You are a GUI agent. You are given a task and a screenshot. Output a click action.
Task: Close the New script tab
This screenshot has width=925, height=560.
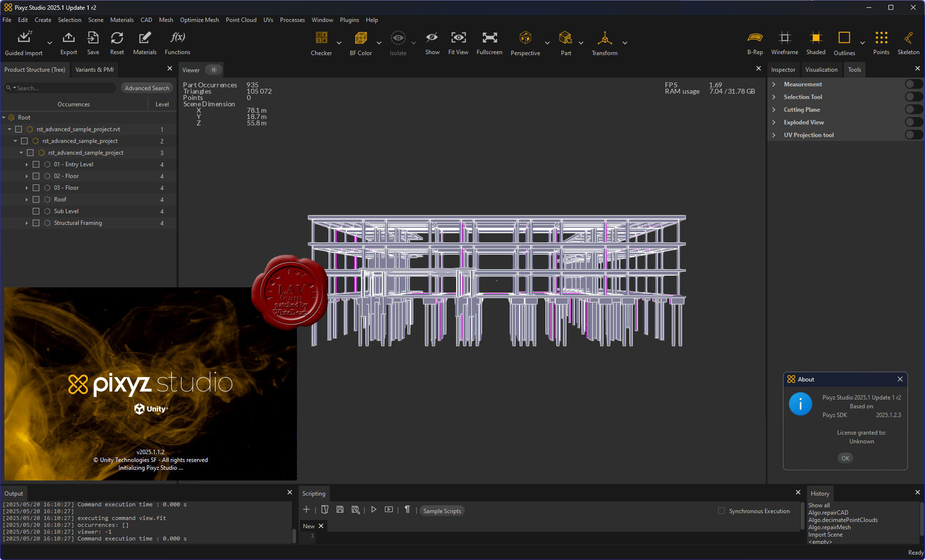pos(321,526)
